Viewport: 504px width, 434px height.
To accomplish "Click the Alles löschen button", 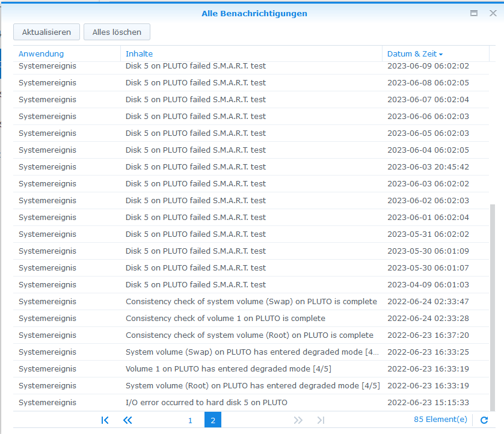I will (117, 32).
